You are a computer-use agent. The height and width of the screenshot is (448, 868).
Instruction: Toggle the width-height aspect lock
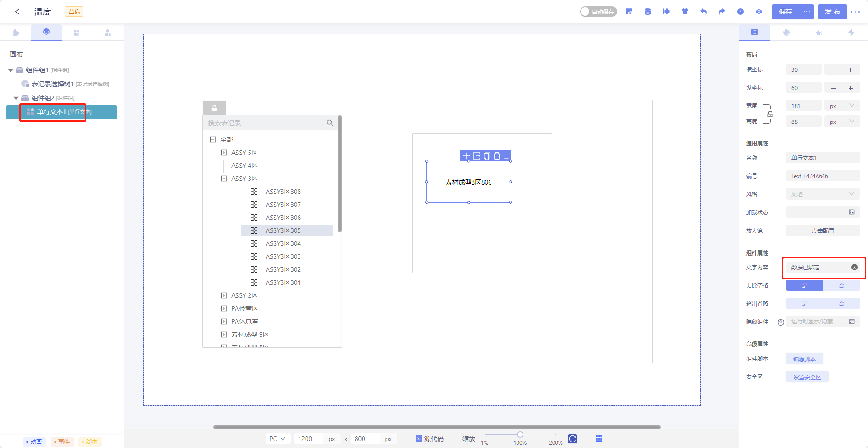[x=770, y=114]
